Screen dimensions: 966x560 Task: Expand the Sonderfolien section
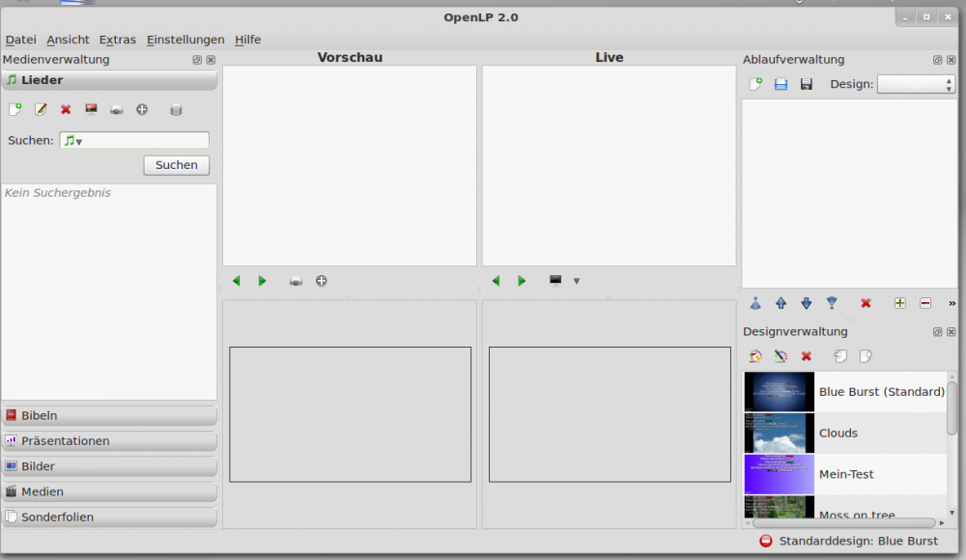tap(109, 517)
